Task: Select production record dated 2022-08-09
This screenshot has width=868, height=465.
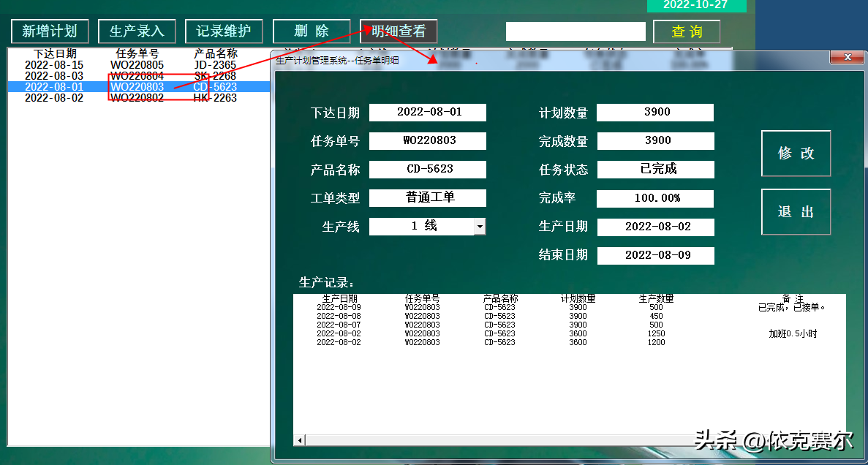Action: [x=569, y=307]
